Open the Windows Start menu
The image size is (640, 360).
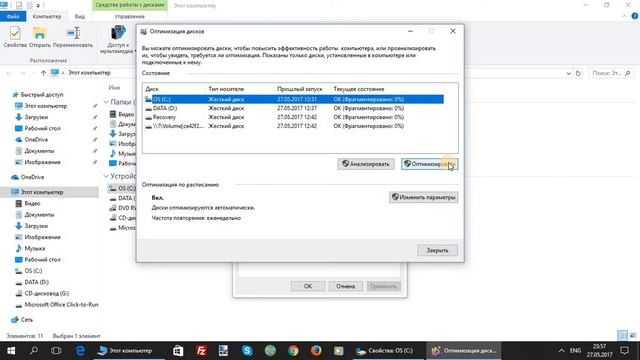pyautogui.click(x=11, y=351)
